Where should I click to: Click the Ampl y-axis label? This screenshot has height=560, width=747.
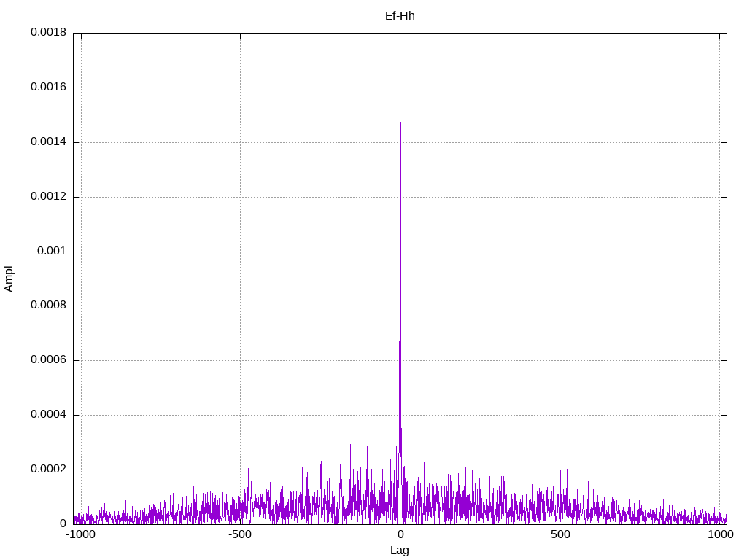click(9, 279)
